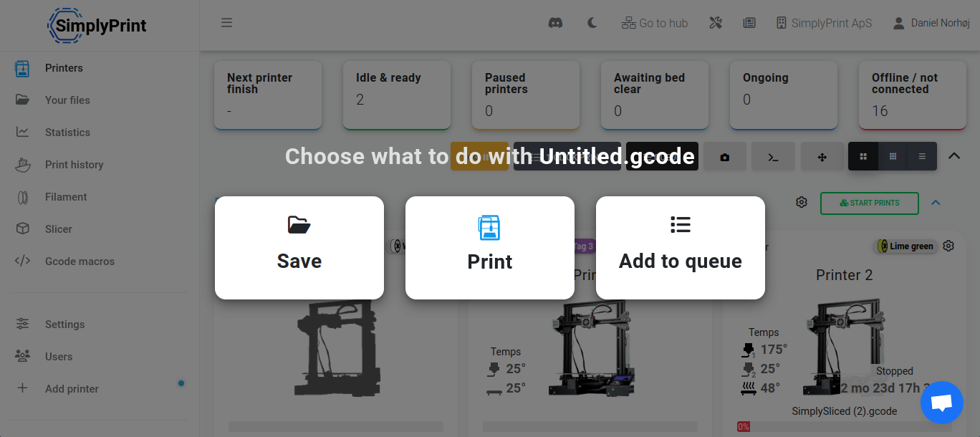
Task: Toggle dark mode with the moon icon
Action: tap(592, 23)
